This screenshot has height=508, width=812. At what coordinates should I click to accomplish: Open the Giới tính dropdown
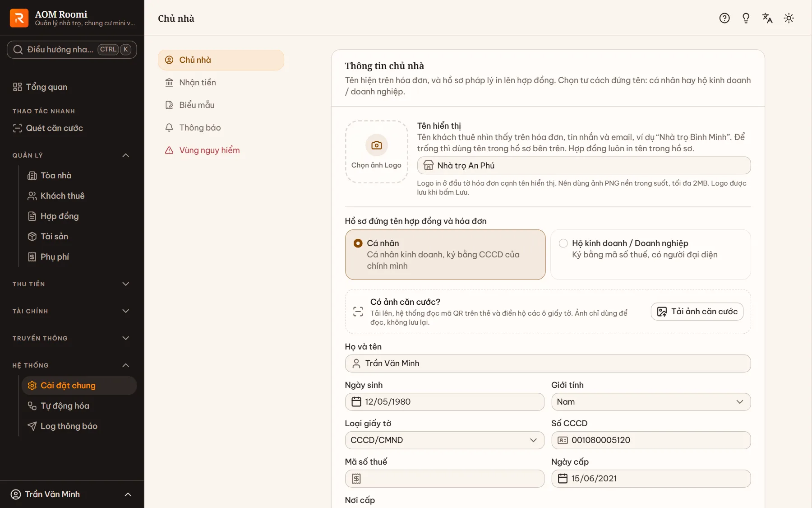coord(651,402)
